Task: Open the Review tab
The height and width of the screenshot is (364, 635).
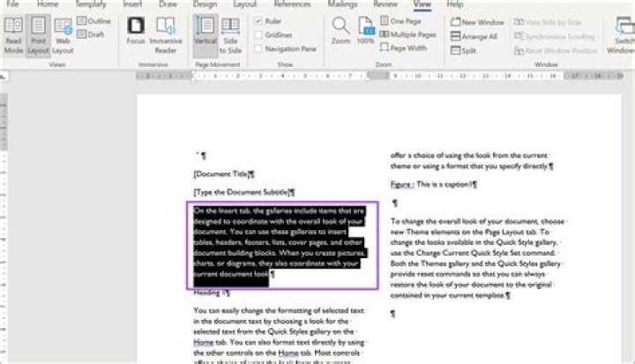Action: tap(385, 4)
